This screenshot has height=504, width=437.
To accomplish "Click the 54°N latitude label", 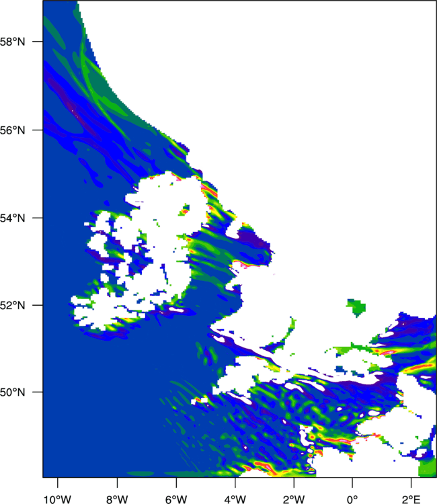I will (12, 218).
